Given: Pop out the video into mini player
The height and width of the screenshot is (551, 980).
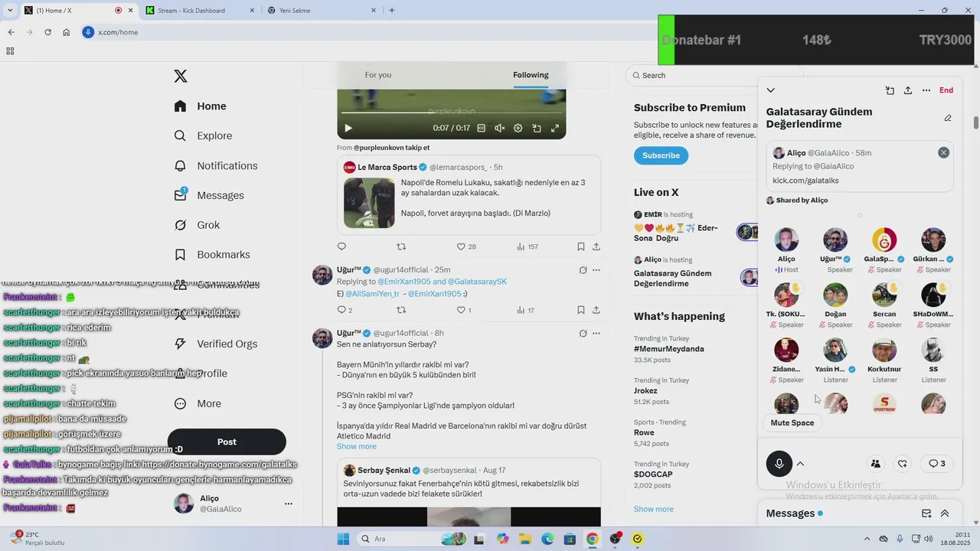Looking at the screenshot, I should [x=537, y=129].
